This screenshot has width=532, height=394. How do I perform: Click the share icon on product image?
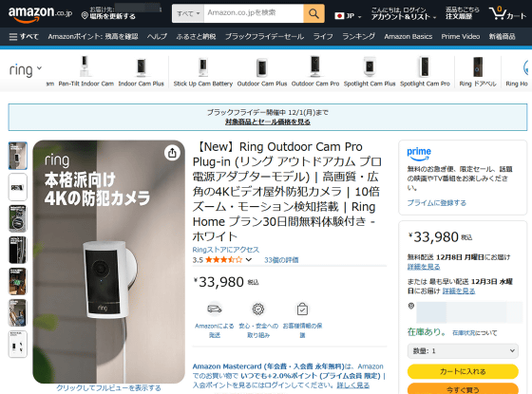(172, 153)
